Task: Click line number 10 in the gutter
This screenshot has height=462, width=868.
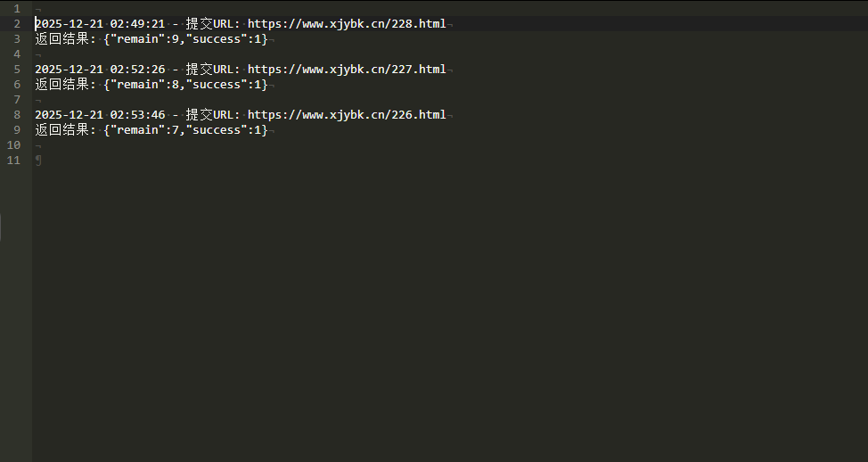Action: (13, 145)
